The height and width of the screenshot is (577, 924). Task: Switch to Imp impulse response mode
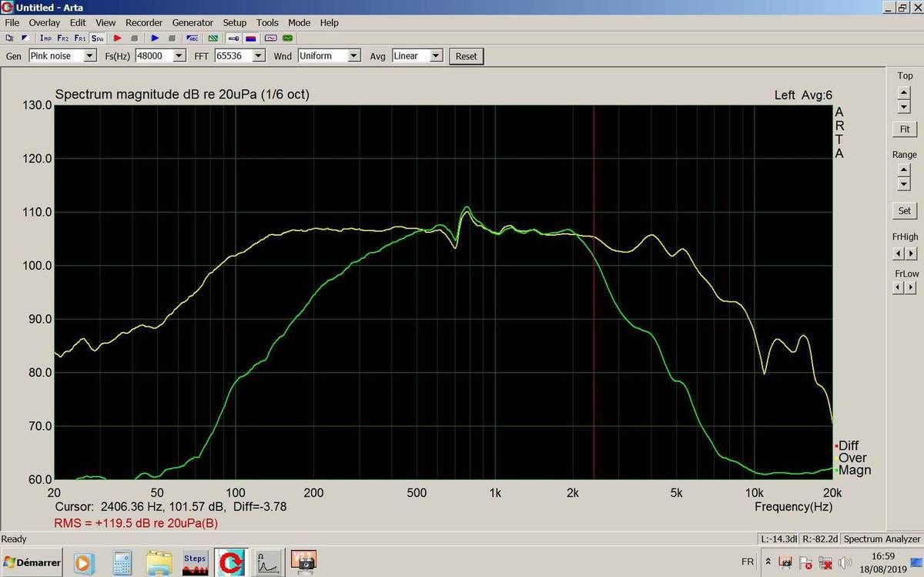pos(45,38)
